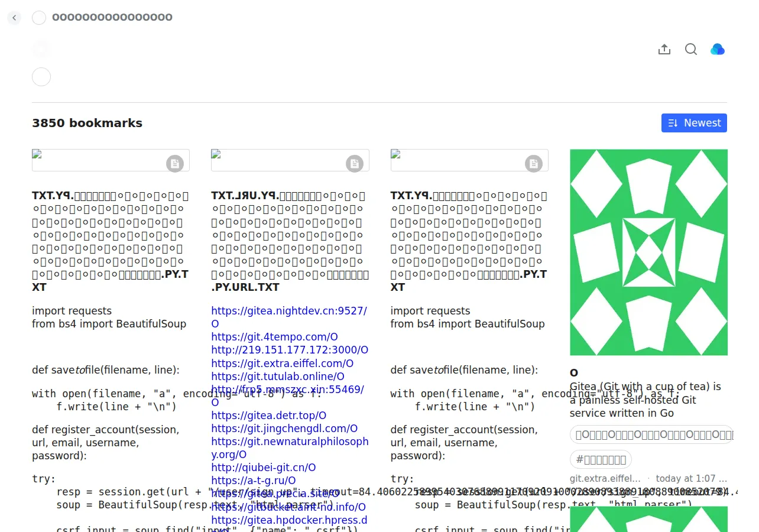Click "from bs4 import BeautifulSoup" in first card
The width and height of the screenshot is (759, 532).
(109, 324)
